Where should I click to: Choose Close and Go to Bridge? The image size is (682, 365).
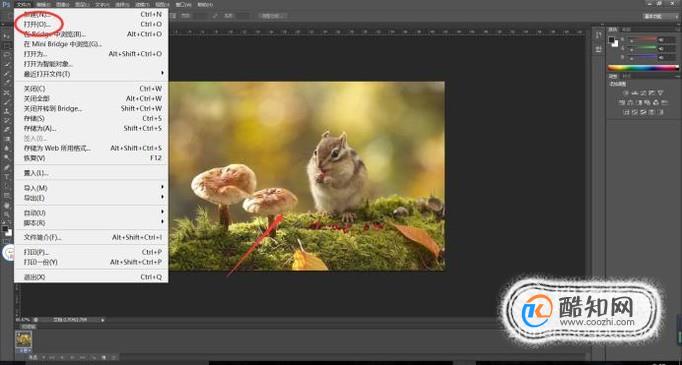coord(91,108)
